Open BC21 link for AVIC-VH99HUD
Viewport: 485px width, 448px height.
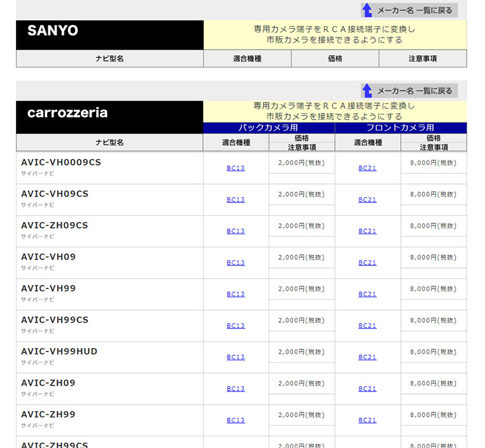[x=367, y=358]
